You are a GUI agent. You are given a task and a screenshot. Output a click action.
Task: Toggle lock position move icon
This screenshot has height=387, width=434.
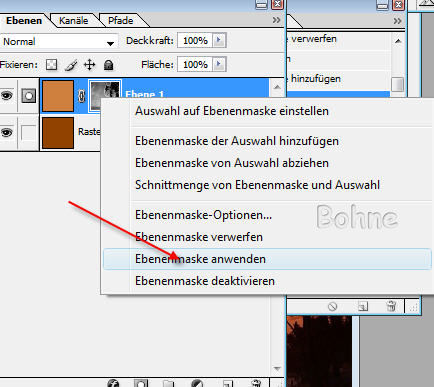[x=90, y=65]
